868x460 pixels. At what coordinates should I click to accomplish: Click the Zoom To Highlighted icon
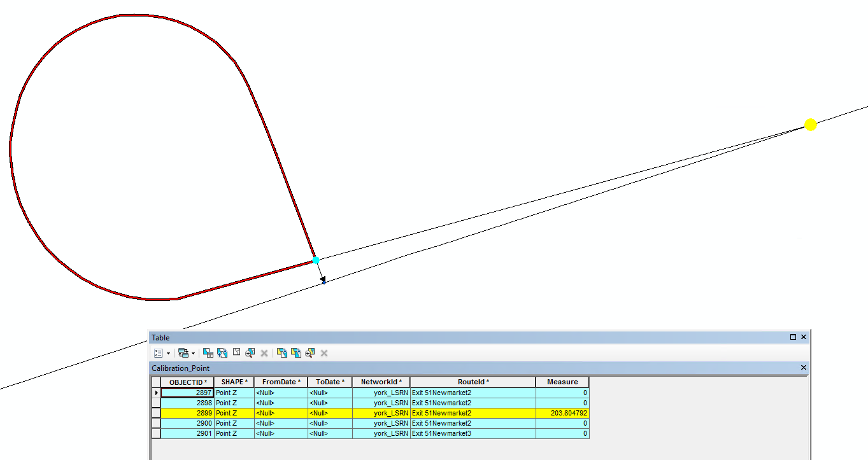310,352
